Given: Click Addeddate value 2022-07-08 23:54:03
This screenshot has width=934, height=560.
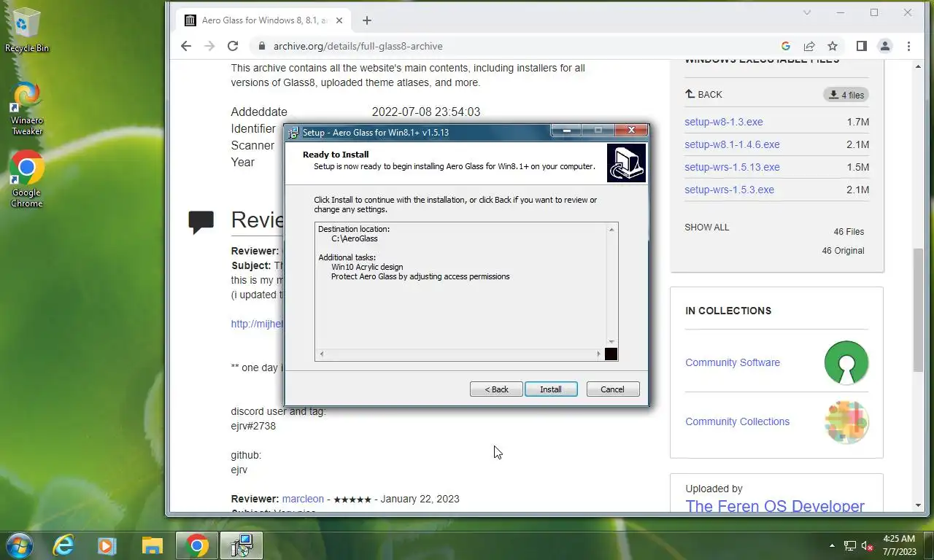Looking at the screenshot, I should [426, 112].
